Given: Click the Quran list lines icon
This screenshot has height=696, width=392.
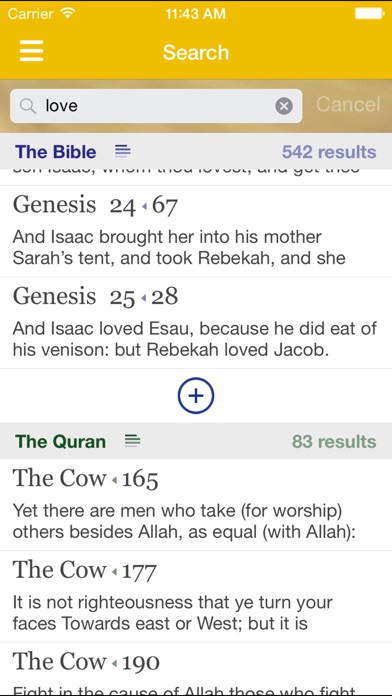Looking at the screenshot, I should pyautogui.click(x=133, y=441).
